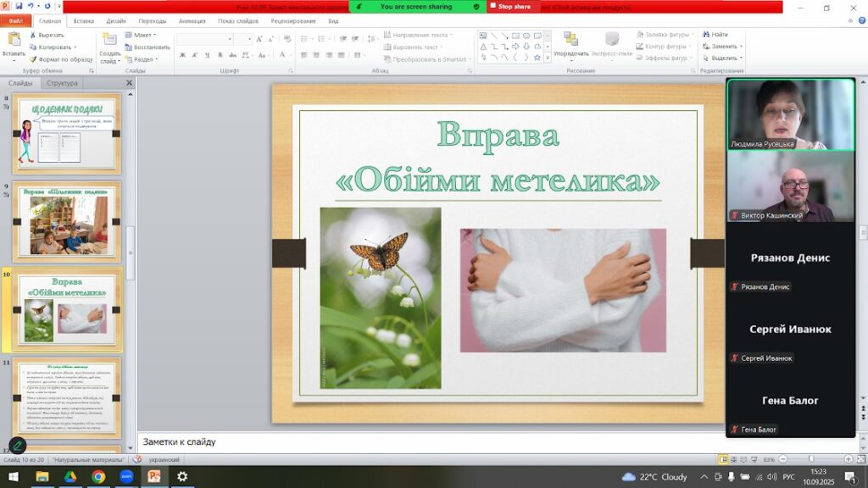The width and height of the screenshot is (868, 488).
Task: Click the Найти search icon
Action: pyautogui.click(x=706, y=34)
